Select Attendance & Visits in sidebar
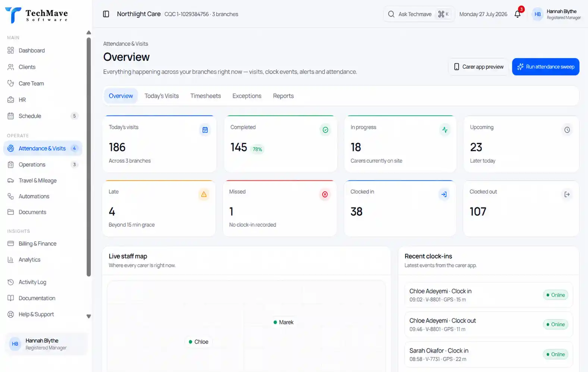Viewport: 588px width, 372px height. coord(43,149)
